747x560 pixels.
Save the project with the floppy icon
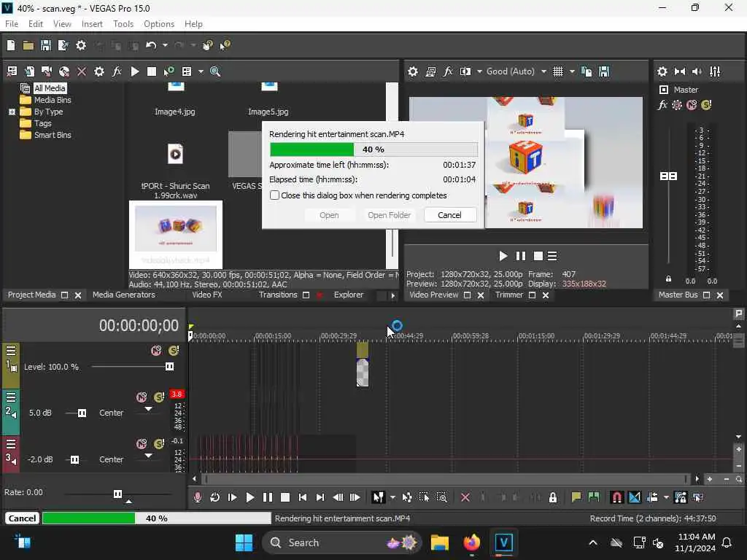tap(46, 45)
